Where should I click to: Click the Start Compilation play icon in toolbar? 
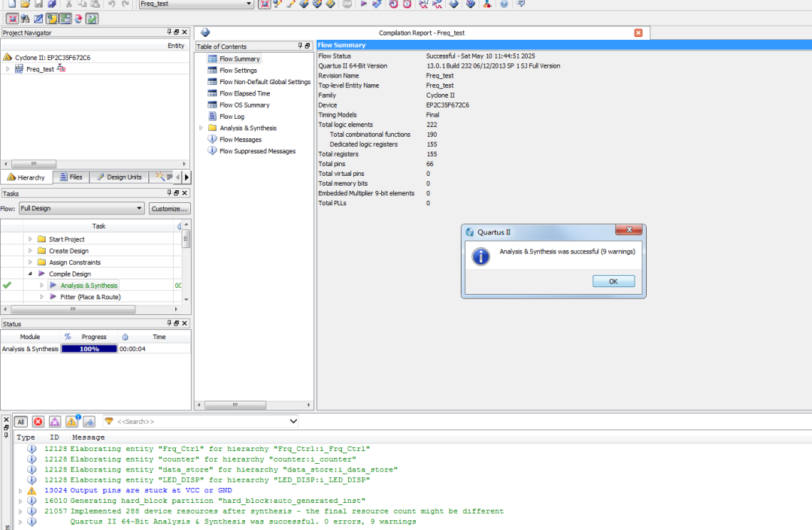(x=364, y=5)
